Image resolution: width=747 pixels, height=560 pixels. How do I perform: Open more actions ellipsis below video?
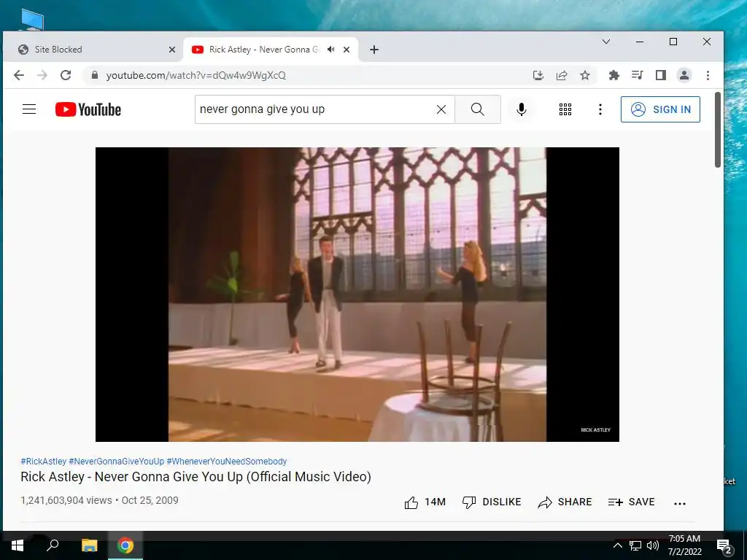tap(680, 503)
